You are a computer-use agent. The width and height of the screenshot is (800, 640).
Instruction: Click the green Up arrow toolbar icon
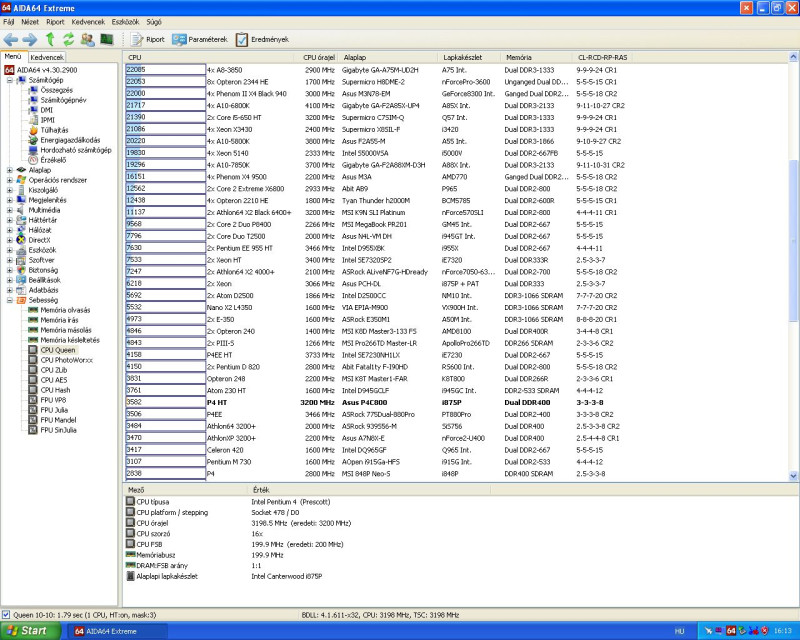tap(50, 39)
